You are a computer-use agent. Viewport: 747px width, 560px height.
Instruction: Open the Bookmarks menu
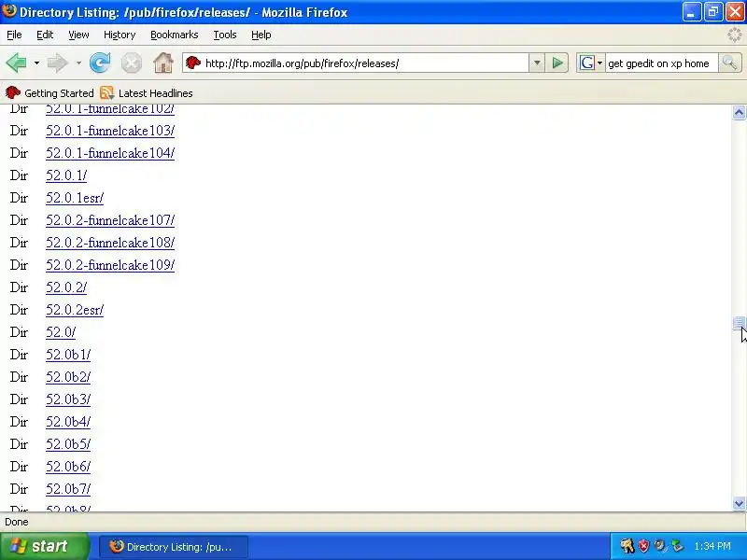(175, 35)
